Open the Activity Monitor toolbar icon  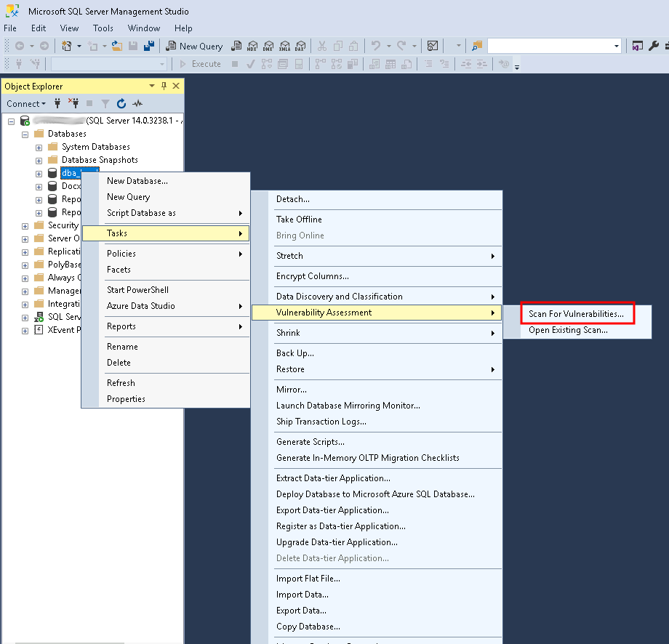click(433, 46)
